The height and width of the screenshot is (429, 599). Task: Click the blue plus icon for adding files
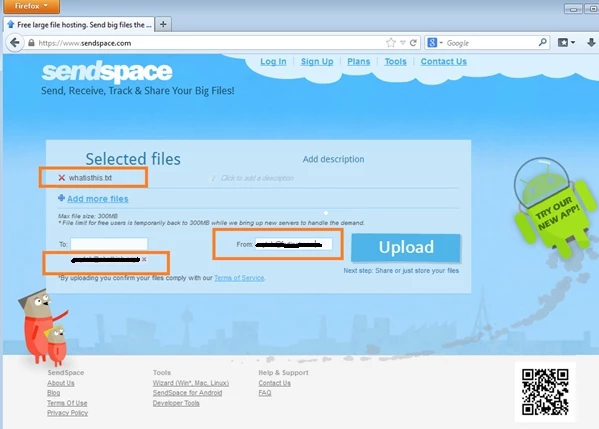[61, 198]
